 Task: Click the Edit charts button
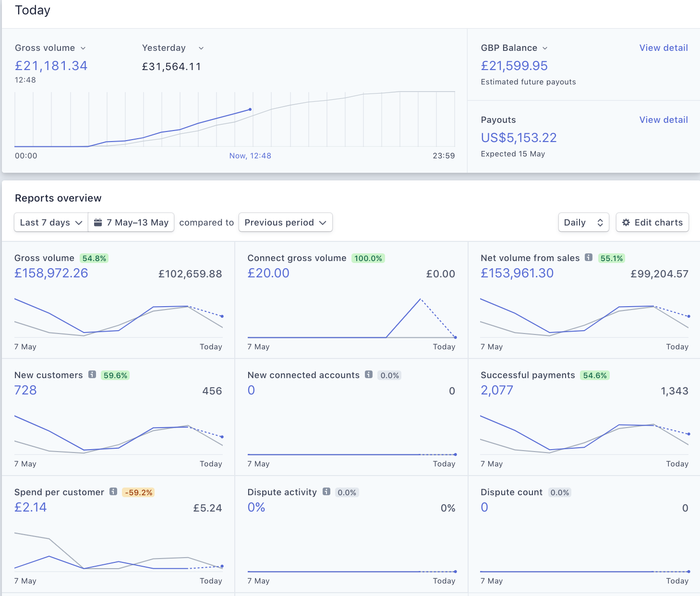point(652,223)
